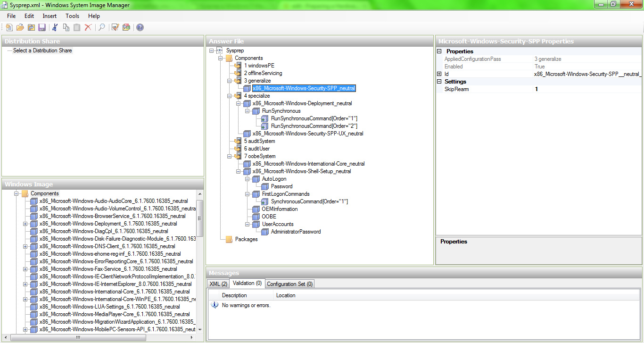644x343 pixels.
Task: Collapse the AutoLogon node
Action: tap(248, 179)
